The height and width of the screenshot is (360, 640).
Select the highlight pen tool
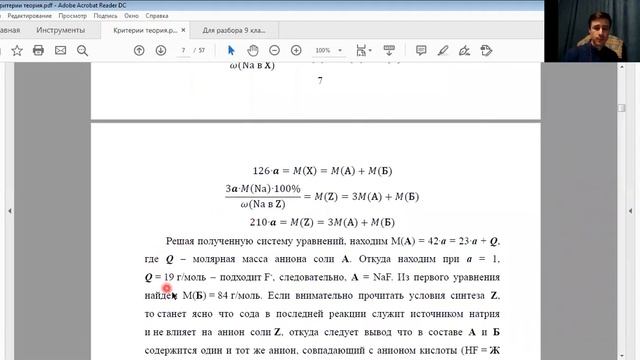[x=443, y=50]
